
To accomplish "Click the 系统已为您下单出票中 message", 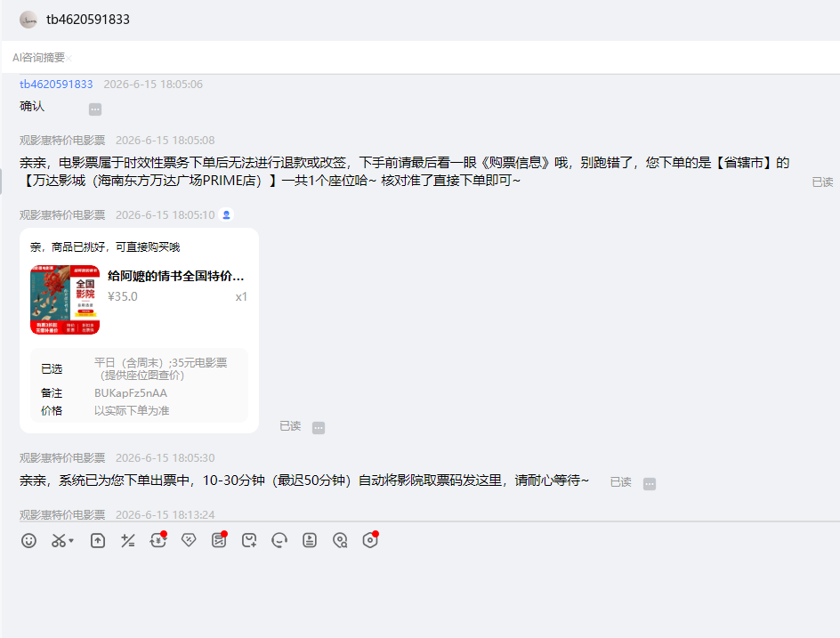I will tap(304, 481).
